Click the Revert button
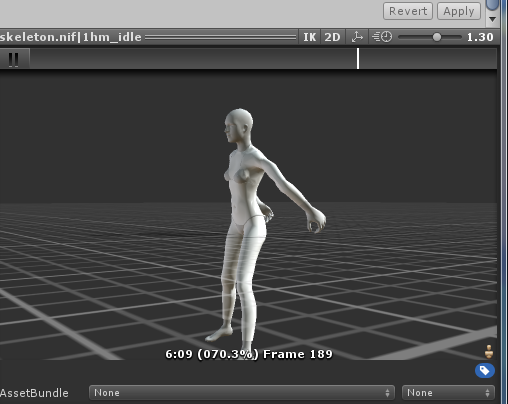The width and height of the screenshot is (508, 404). [x=408, y=11]
